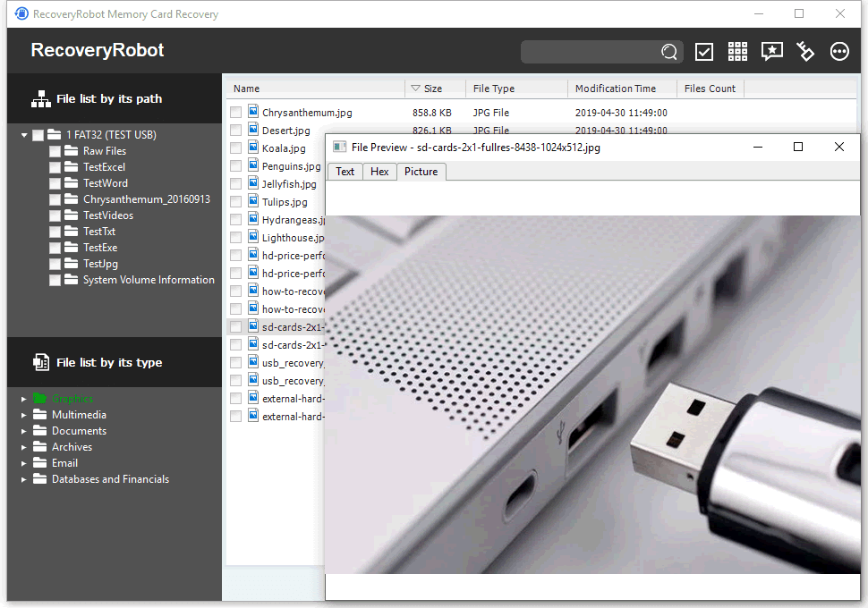Expand the Archives category arrow

(x=24, y=447)
